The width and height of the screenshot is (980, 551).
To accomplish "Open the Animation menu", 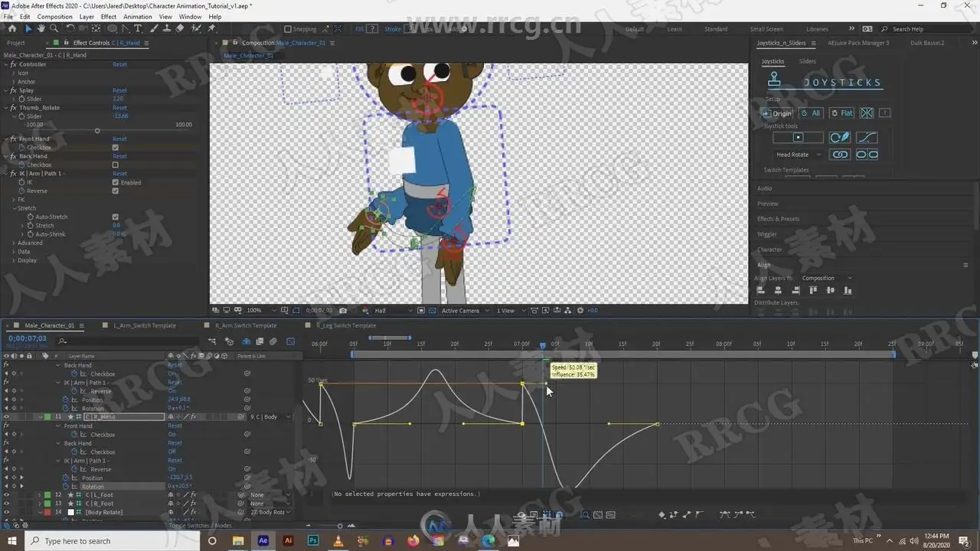I will coord(138,16).
